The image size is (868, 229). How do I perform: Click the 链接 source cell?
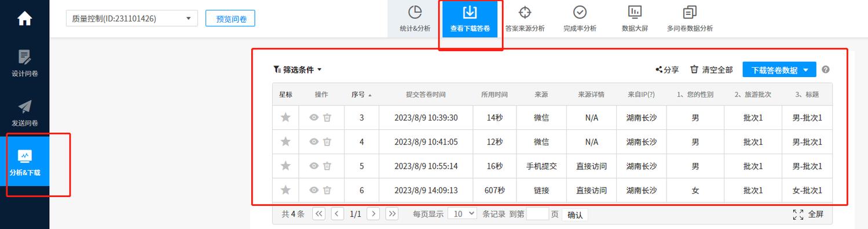pyautogui.click(x=541, y=190)
